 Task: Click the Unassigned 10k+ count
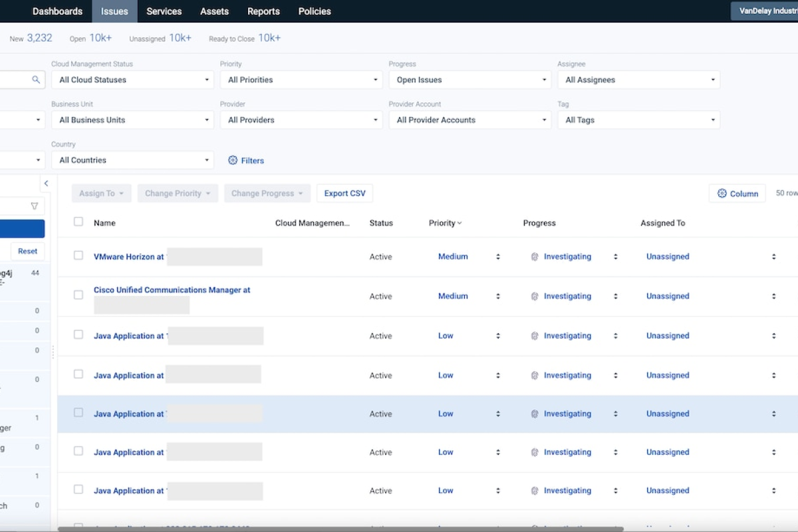[160, 39]
